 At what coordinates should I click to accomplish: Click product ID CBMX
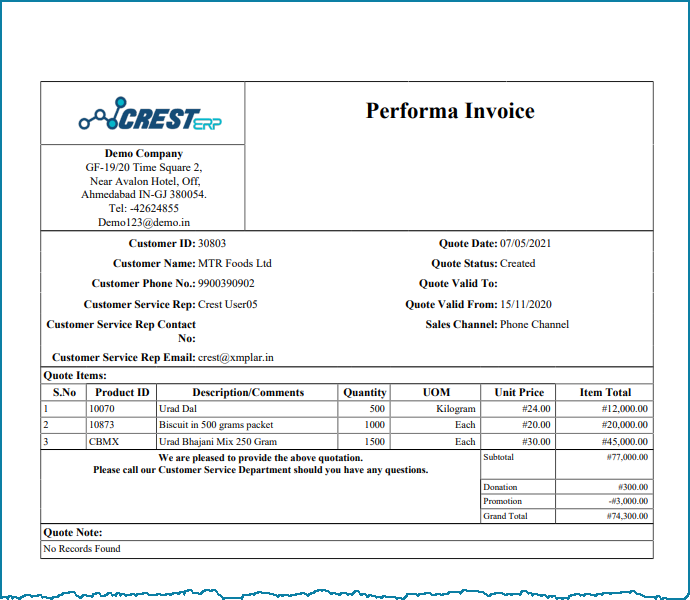pyautogui.click(x=104, y=442)
